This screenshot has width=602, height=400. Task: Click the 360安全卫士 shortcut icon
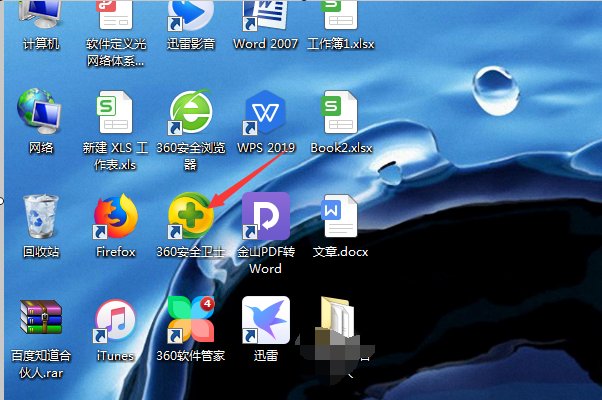pos(192,216)
